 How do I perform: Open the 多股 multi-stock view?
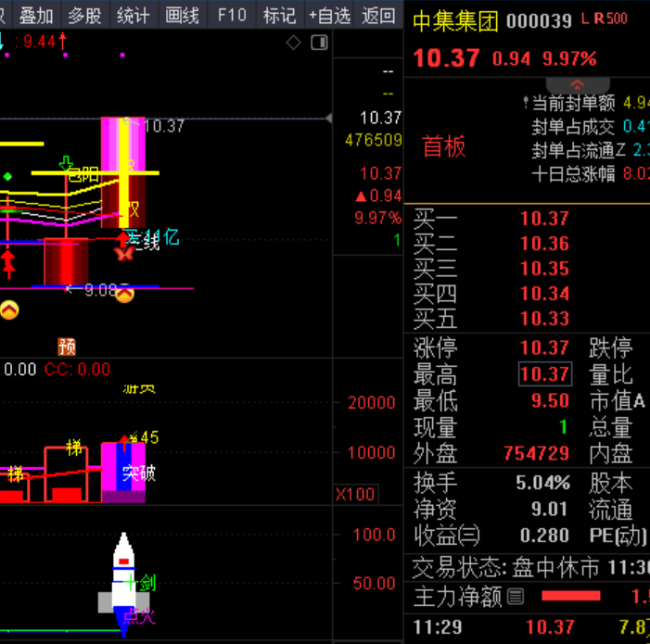[x=85, y=16]
